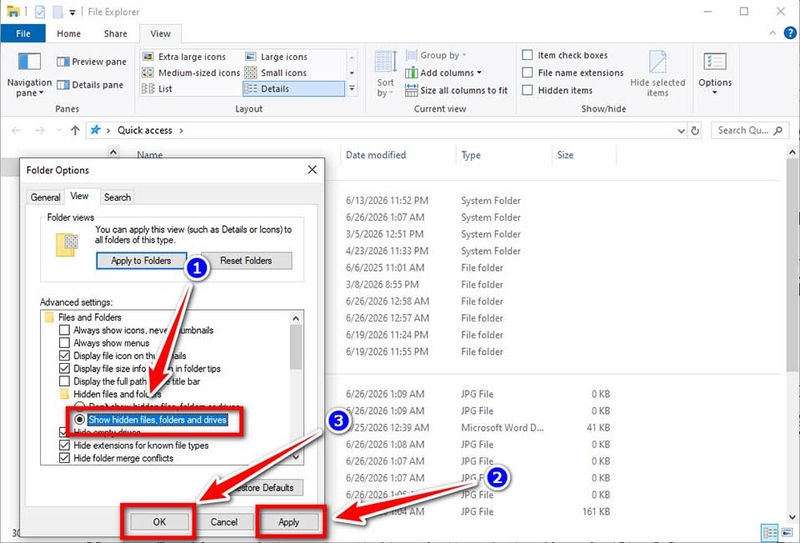This screenshot has height=543, width=800.
Task: Click Hide selected items
Action: pos(657,74)
